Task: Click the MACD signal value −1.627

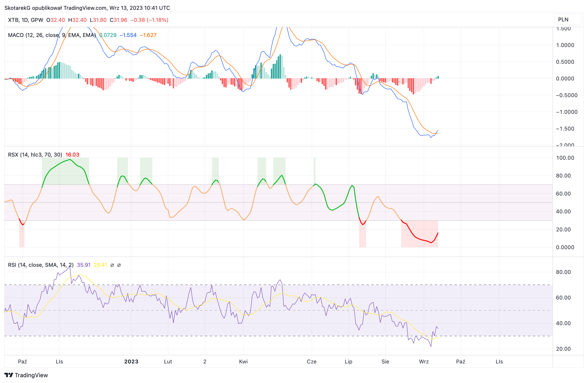Action: coord(148,35)
